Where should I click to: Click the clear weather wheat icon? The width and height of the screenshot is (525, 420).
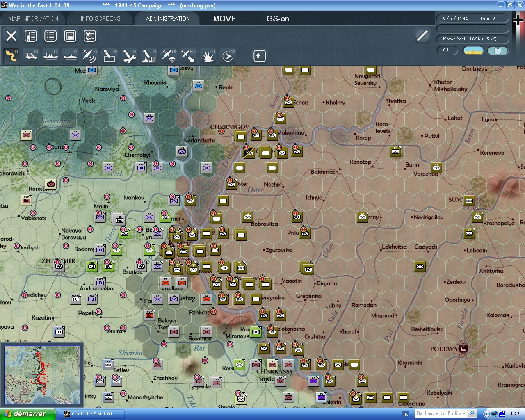point(473,50)
